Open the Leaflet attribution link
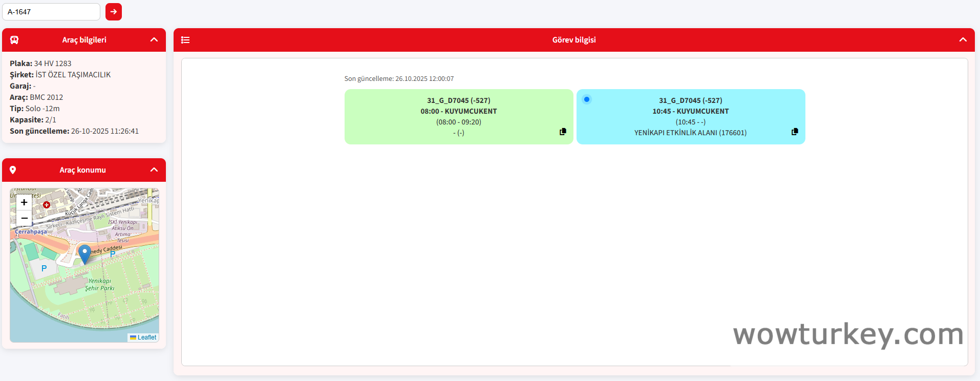Viewport: 980px width, 381px height. [x=146, y=337]
